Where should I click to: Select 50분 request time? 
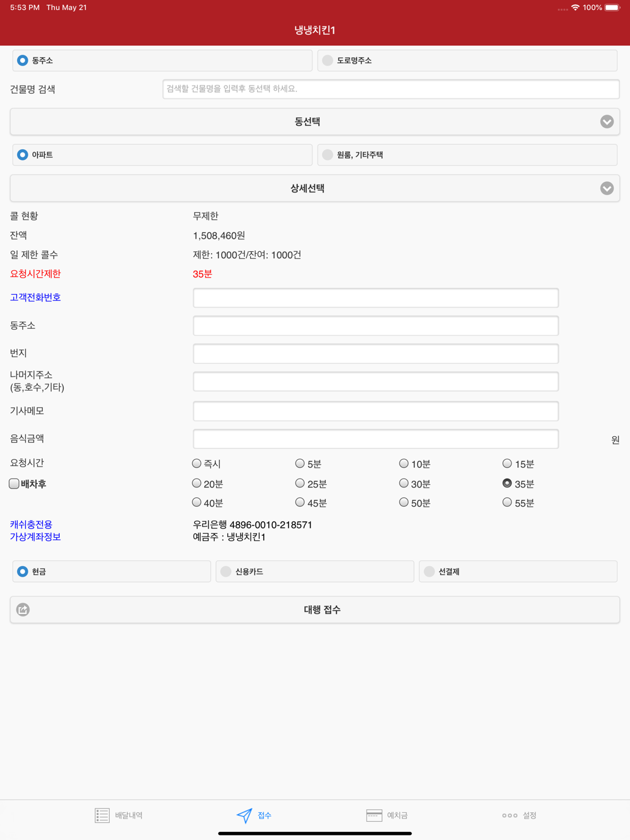(x=404, y=502)
